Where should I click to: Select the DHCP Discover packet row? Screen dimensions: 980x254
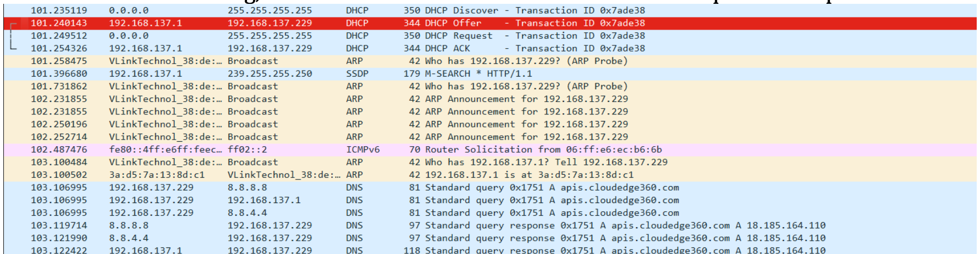pyautogui.click(x=490, y=10)
